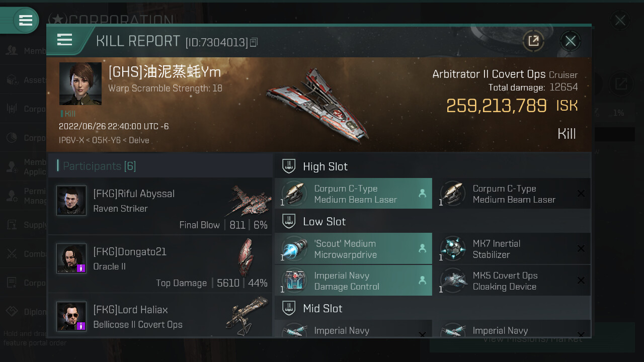Open MK5 Covert Ops Cloaking Device item
The height and width of the screenshot is (362, 644).
point(512,281)
